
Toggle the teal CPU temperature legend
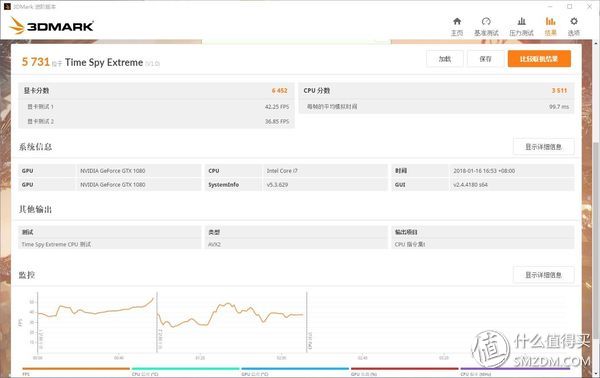pos(186,371)
